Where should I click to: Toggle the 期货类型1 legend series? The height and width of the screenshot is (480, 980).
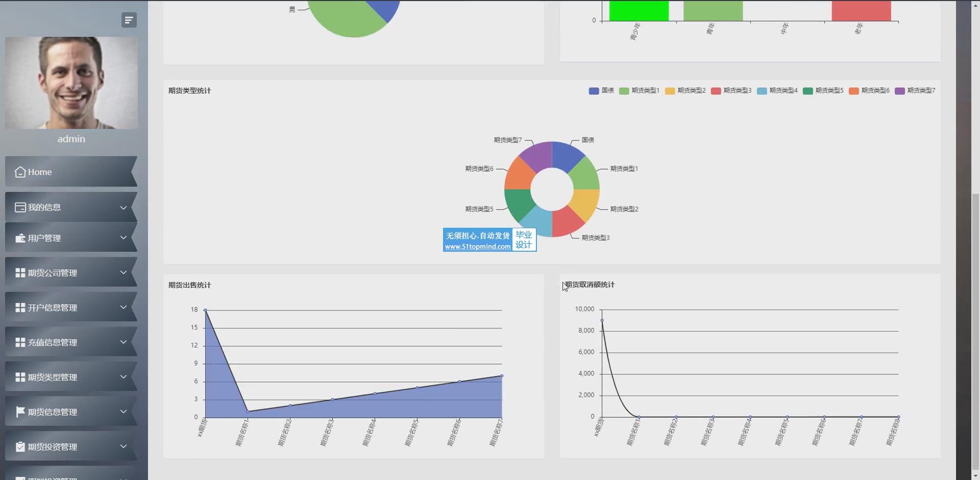tap(639, 90)
